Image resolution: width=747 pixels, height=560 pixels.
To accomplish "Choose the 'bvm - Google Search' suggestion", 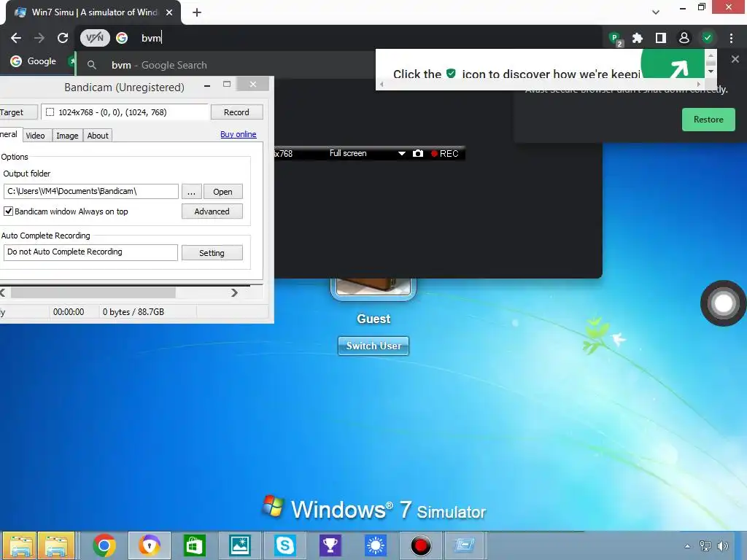I will click(x=159, y=65).
